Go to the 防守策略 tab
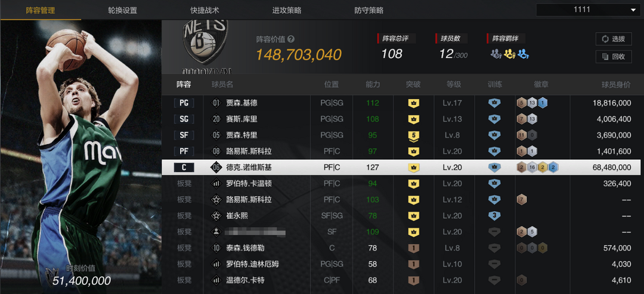Screen dimensions: 644x294 pos(369,10)
